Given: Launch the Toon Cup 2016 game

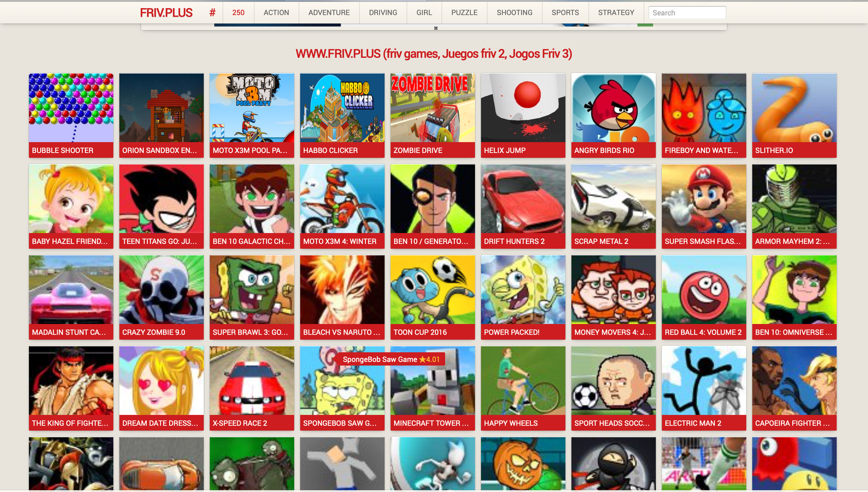Looking at the screenshot, I should click(432, 297).
